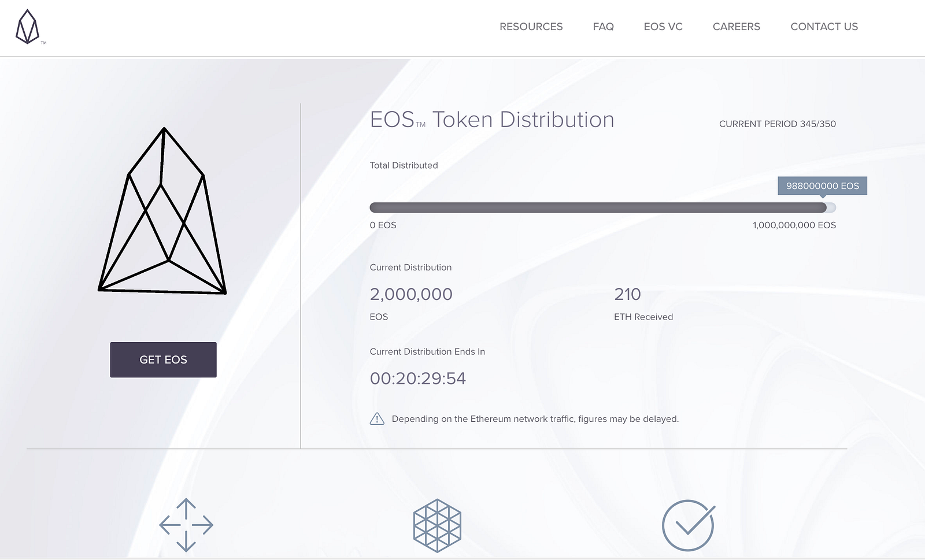Click the 2,000,000 EOS distribution figure
Image resolution: width=925 pixels, height=560 pixels.
(411, 294)
